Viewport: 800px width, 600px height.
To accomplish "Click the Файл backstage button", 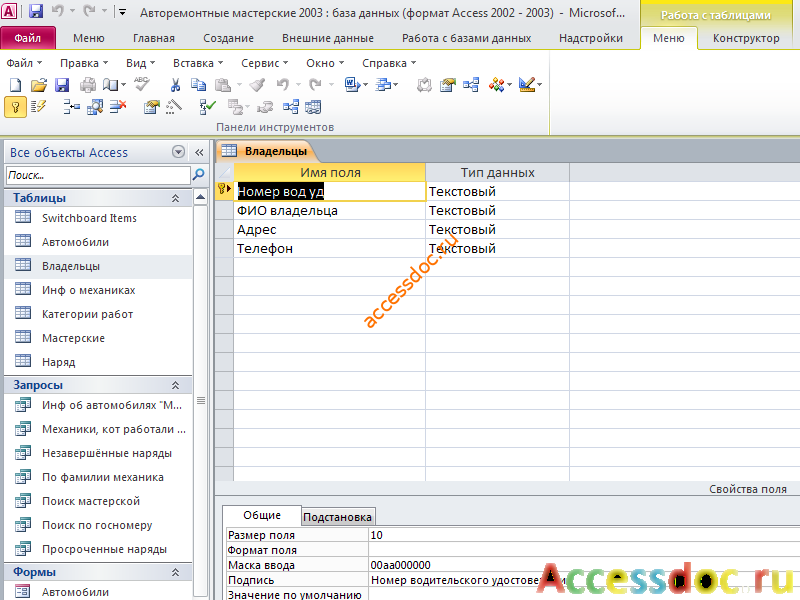I will [x=28, y=38].
